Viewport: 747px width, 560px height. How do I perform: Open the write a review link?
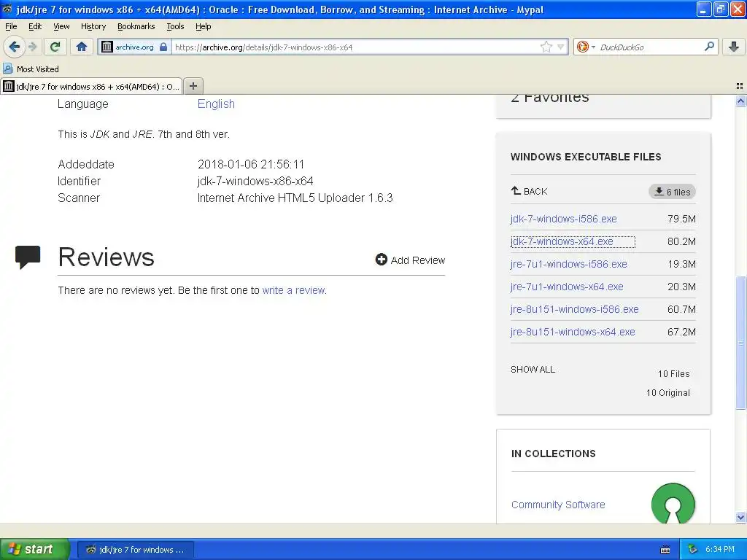[x=293, y=290]
